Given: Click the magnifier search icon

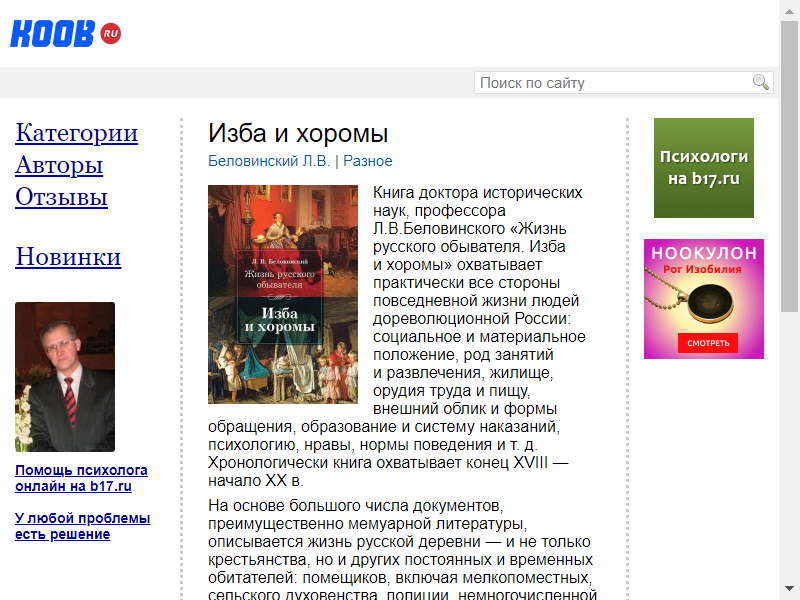Looking at the screenshot, I should [760, 82].
